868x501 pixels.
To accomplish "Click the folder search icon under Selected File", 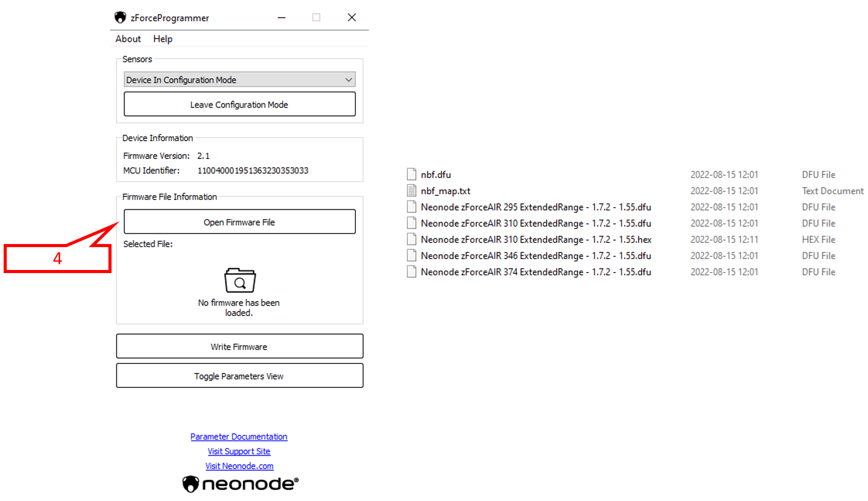I will click(x=240, y=281).
